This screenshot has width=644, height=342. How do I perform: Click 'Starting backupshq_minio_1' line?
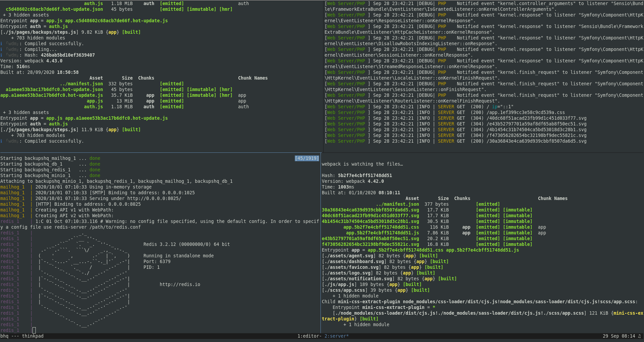(50, 175)
